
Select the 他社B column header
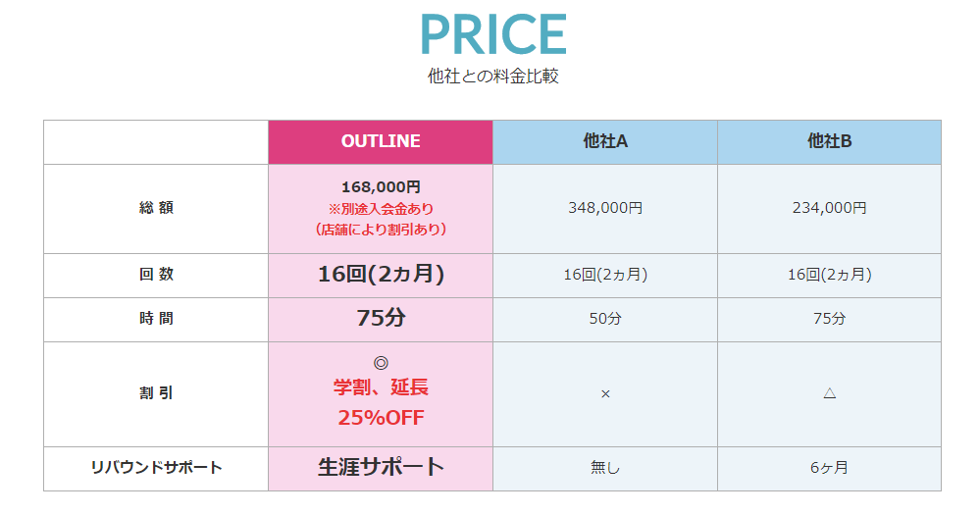coord(829,141)
